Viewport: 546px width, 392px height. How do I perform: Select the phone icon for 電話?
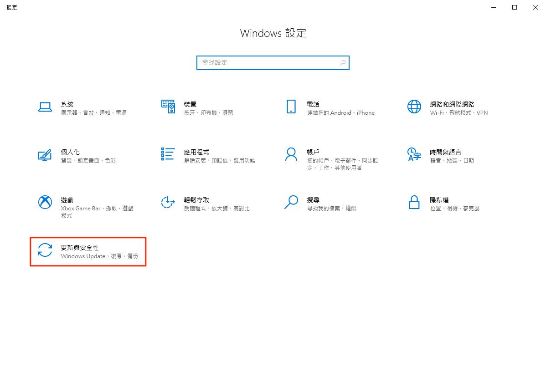[291, 107]
